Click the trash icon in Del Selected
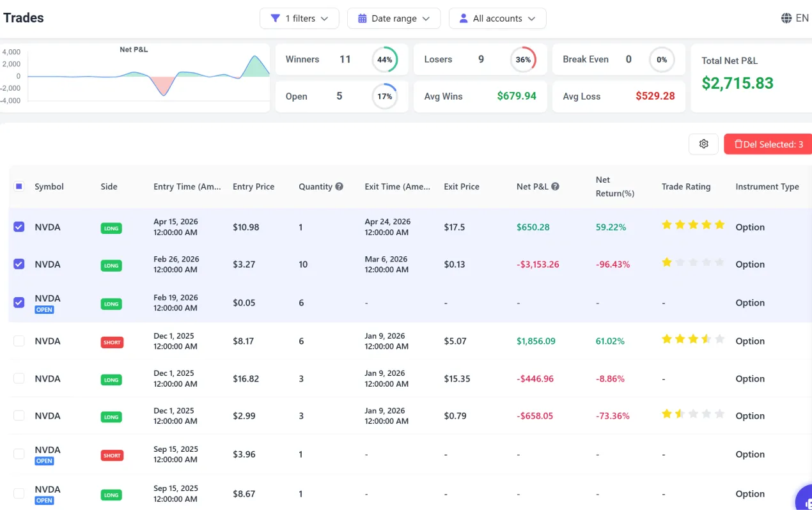 tap(738, 144)
